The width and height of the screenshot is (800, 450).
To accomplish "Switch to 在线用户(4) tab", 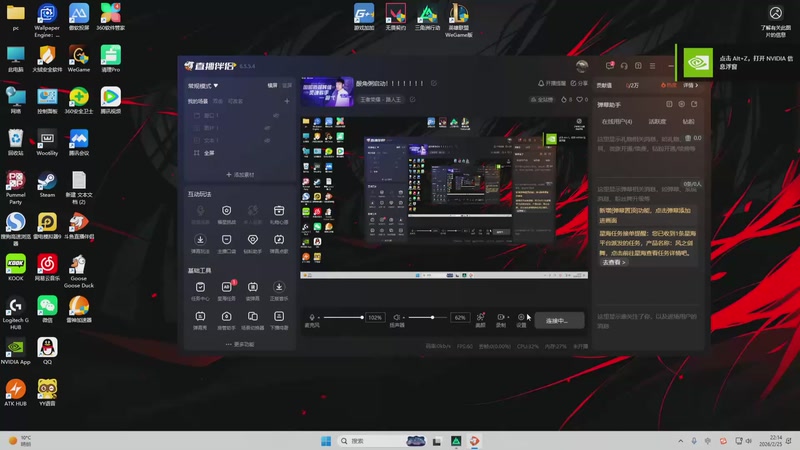I will pos(617,121).
